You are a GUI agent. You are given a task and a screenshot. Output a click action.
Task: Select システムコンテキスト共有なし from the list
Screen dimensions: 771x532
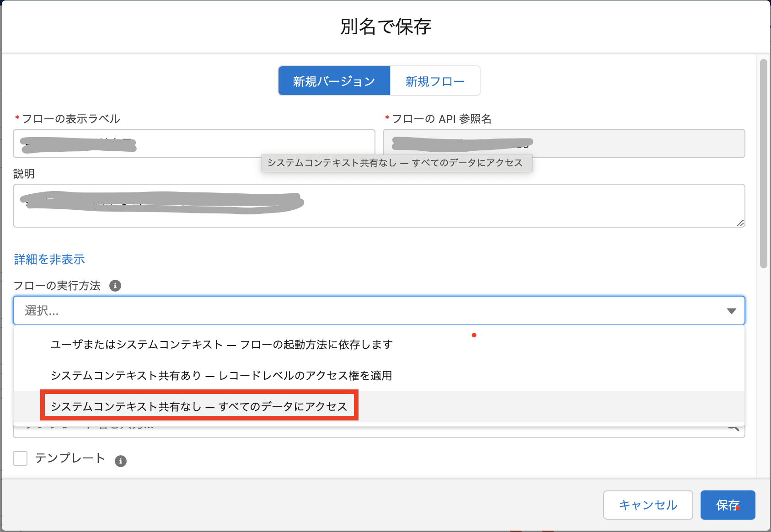point(199,405)
